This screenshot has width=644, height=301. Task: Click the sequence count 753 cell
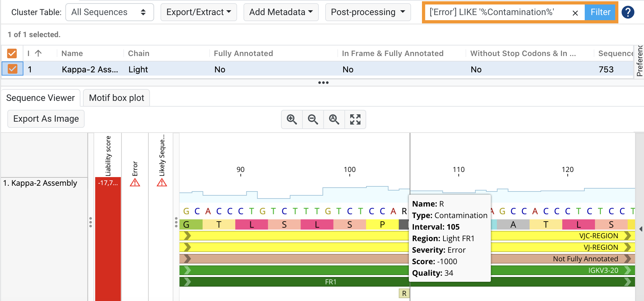[606, 69]
